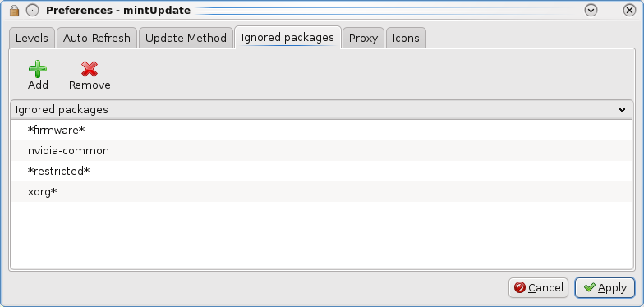
Task: Select the *restricted* package entry
Action: pos(322,171)
